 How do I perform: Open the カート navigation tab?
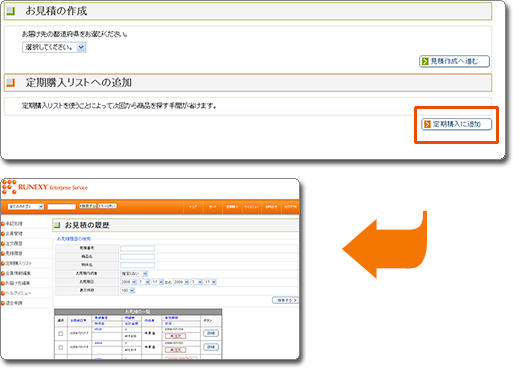point(213,207)
